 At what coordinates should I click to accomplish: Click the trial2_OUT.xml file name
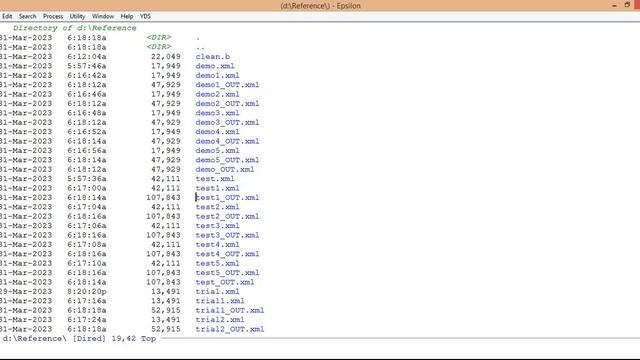230,329
